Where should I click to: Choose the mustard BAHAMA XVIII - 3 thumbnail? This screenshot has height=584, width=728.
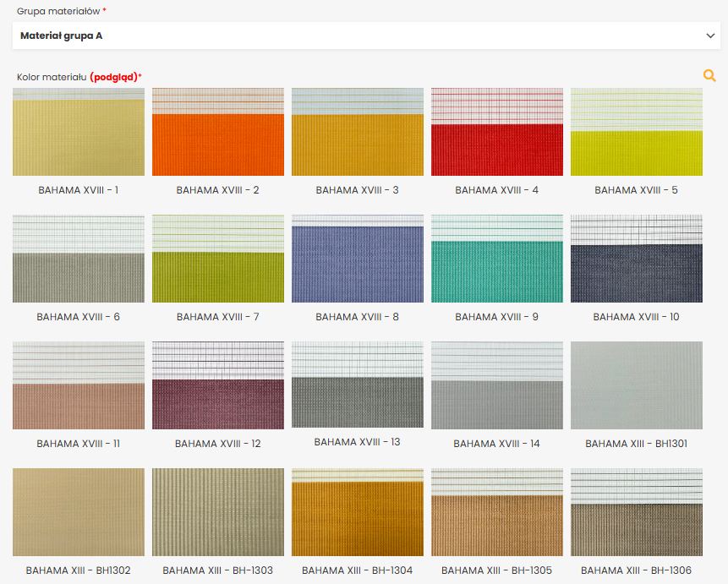[358, 132]
